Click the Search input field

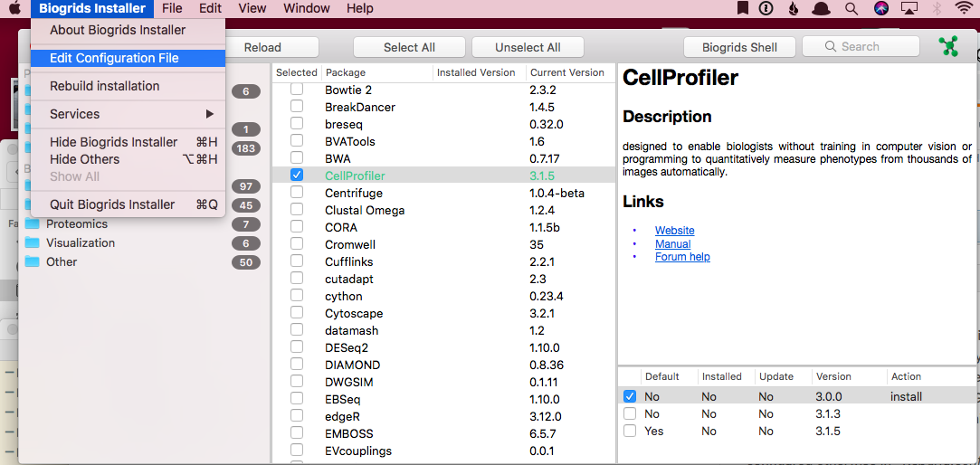pyautogui.click(x=860, y=47)
